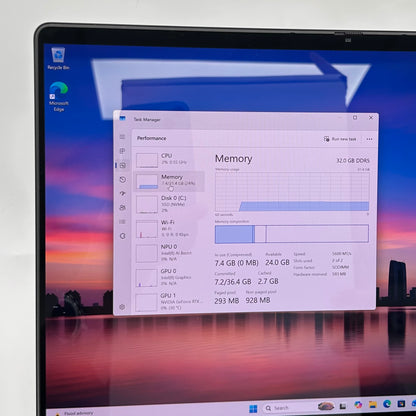Open the Services page from the sidebar

coord(123,236)
